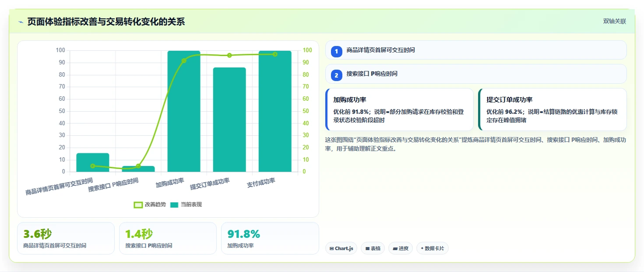
Task: Click the small bar for 搜索接口 P响应时间
Action: click(138, 169)
